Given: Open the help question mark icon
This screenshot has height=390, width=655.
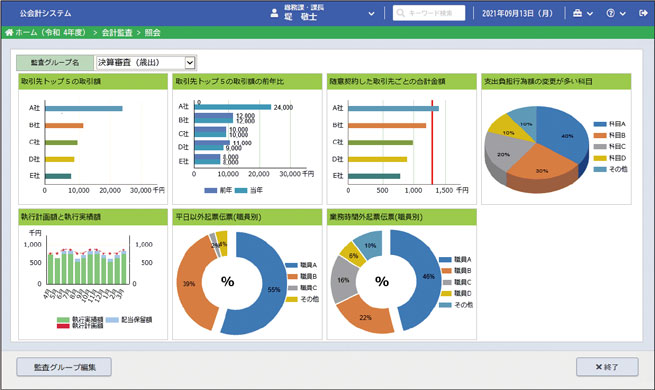Looking at the screenshot, I should pos(610,13).
